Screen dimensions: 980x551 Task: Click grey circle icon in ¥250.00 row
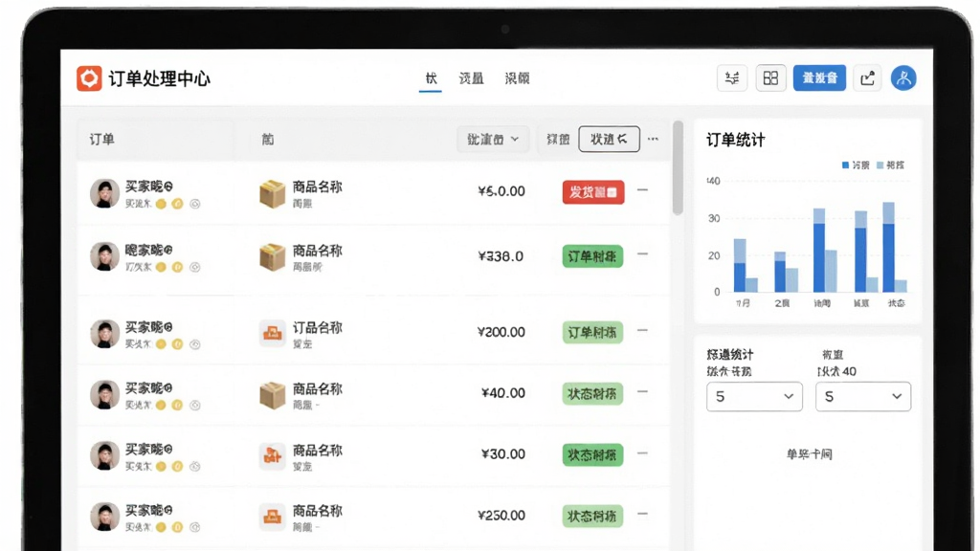pyautogui.click(x=195, y=527)
